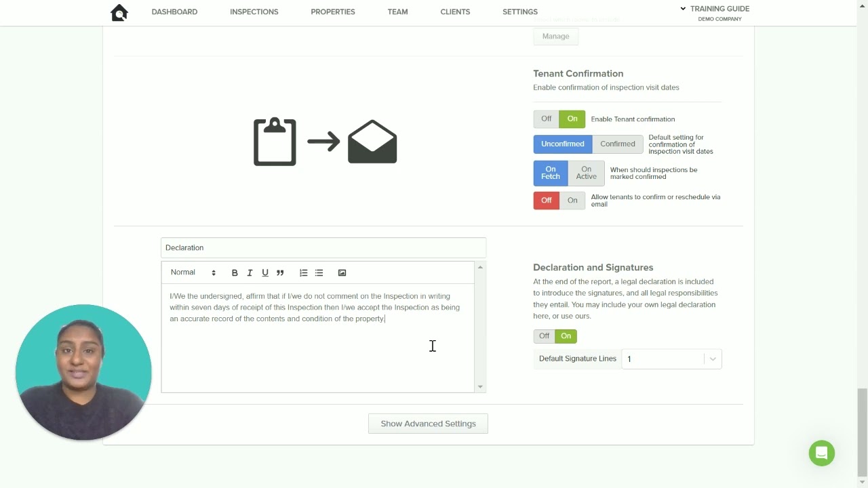Go to Dashboard
This screenshot has width=868, height=488.
click(174, 12)
